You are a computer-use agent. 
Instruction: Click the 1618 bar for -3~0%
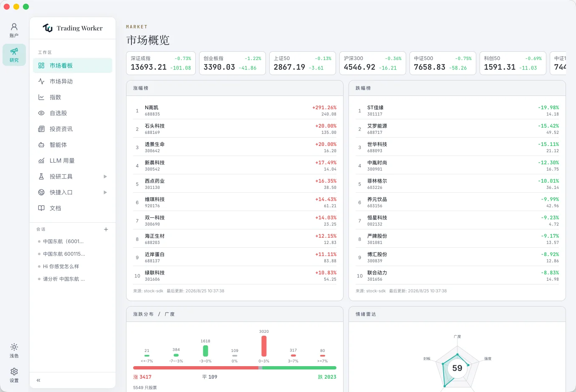[205, 351]
